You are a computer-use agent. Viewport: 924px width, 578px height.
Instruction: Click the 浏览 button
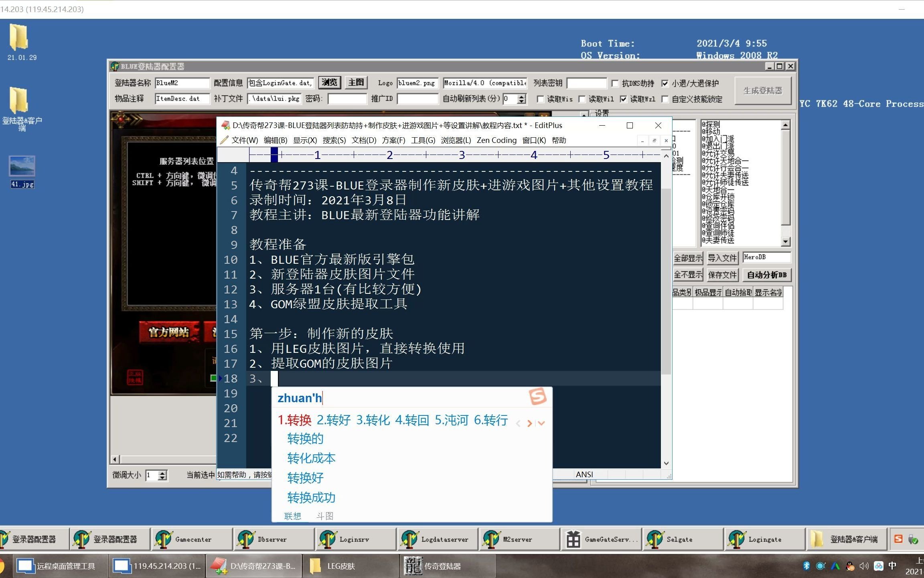pyautogui.click(x=329, y=83)
